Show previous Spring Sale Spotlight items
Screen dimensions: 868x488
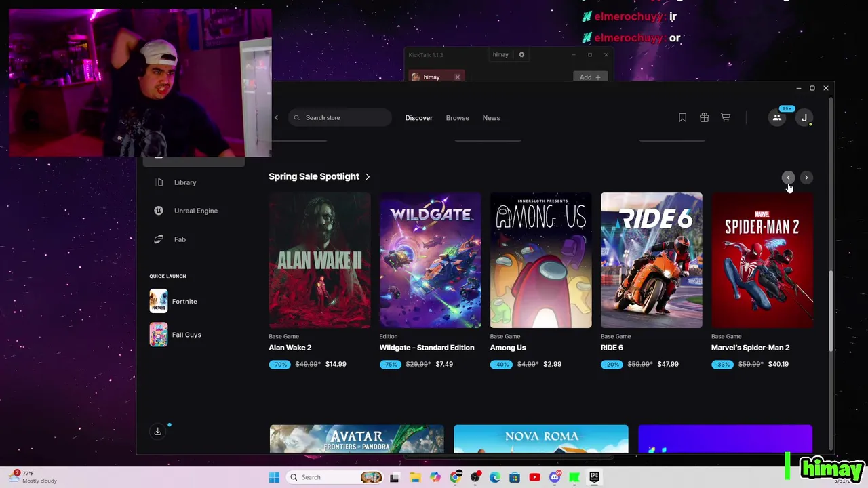click(x=788, y=178)
